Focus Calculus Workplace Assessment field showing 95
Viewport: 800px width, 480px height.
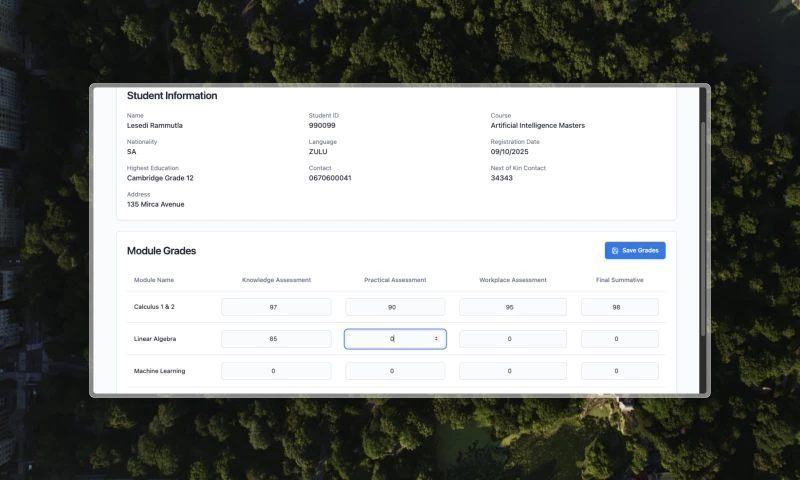tap(512, 307)
